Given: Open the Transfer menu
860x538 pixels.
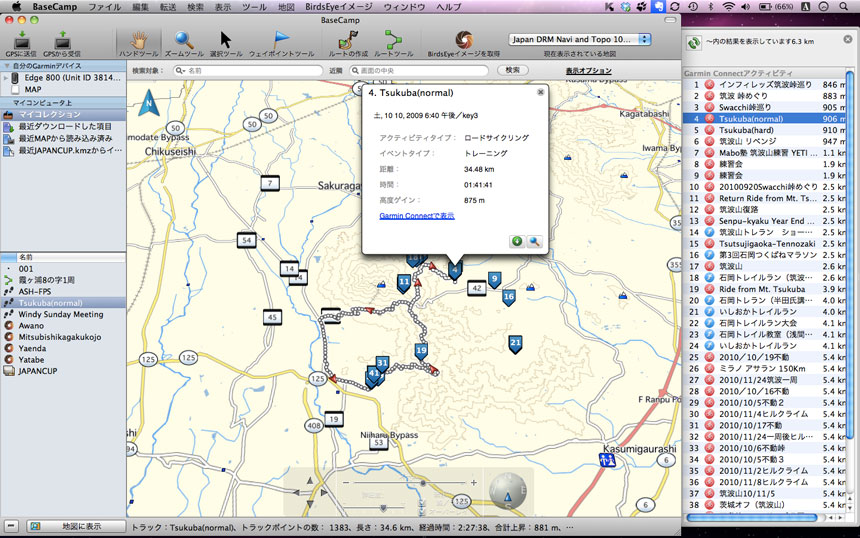Looking at the screenshot, I should point(168,7).
